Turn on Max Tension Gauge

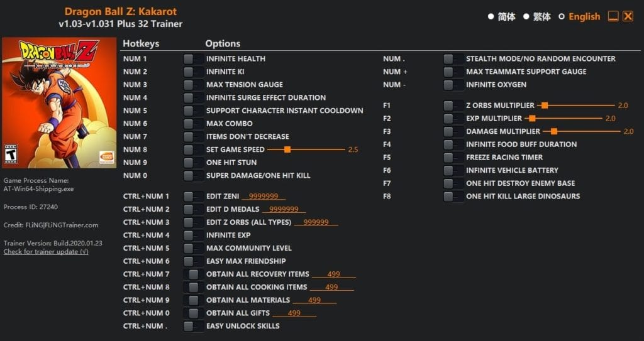193,85
